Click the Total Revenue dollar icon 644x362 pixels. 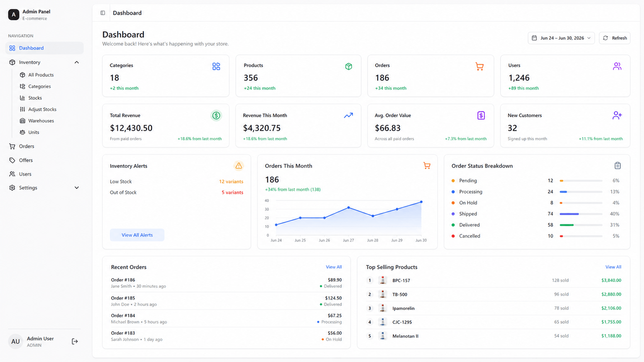[216, 115]
